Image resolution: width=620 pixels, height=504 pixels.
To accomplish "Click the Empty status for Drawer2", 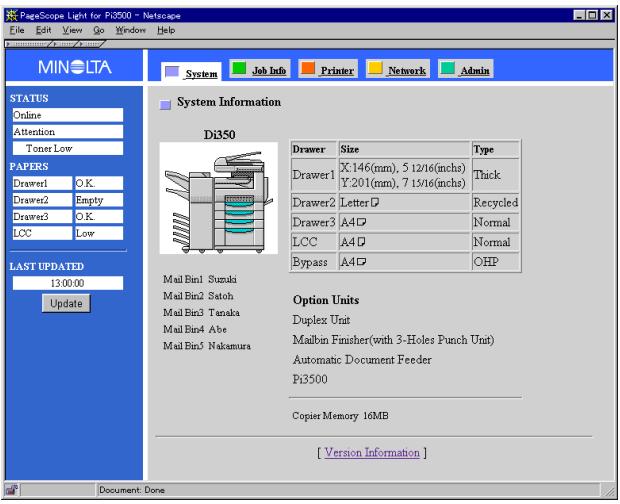I will 99,200.
